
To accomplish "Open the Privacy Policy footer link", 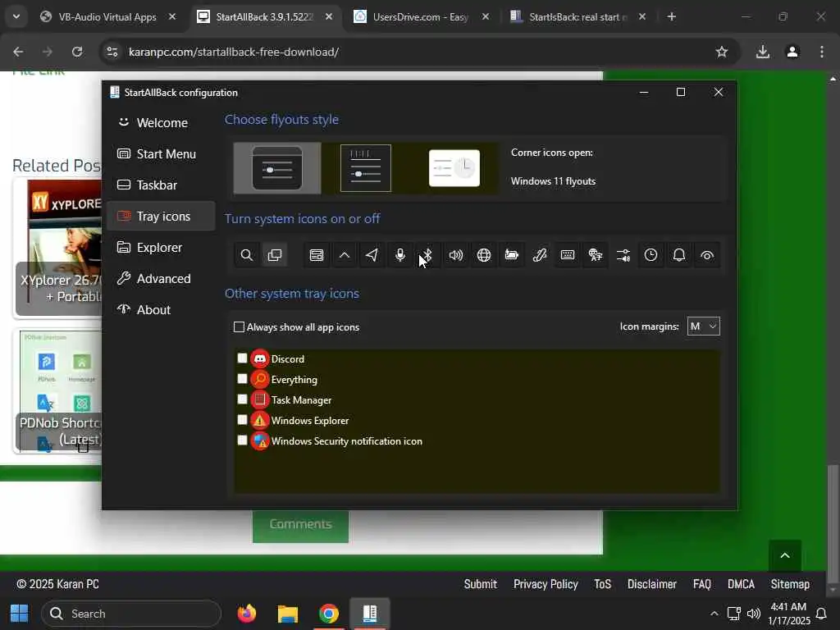I will [546, 584].
